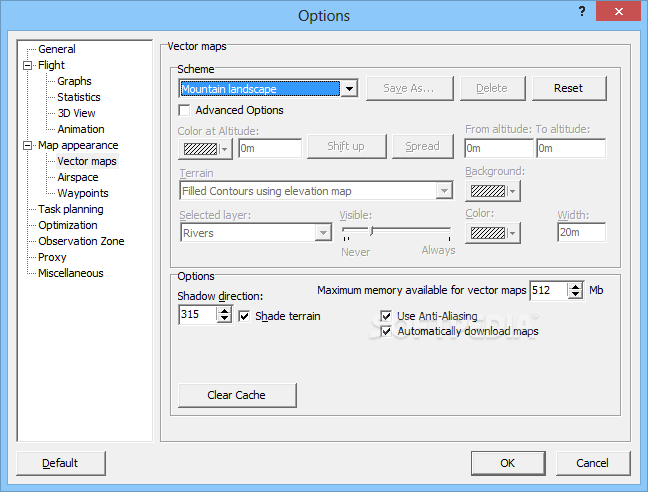Select Task planning in the tree
This screenshot has height=492, width=648.
[71, 209]
